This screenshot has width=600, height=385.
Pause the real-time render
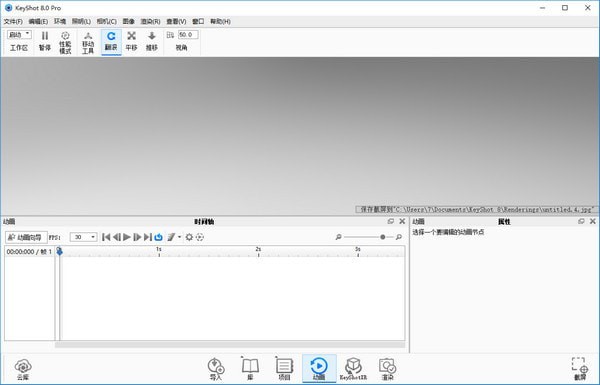pos(45,41)
